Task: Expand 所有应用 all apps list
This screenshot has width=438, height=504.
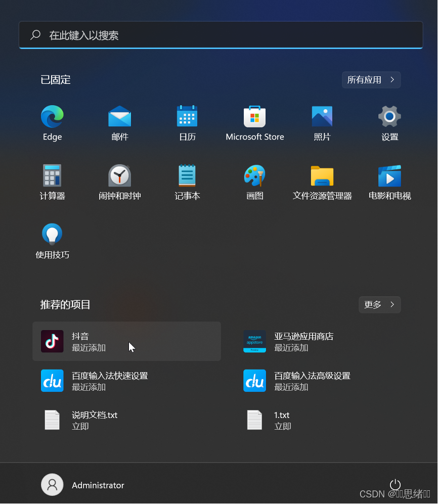Action: (371, 80)
